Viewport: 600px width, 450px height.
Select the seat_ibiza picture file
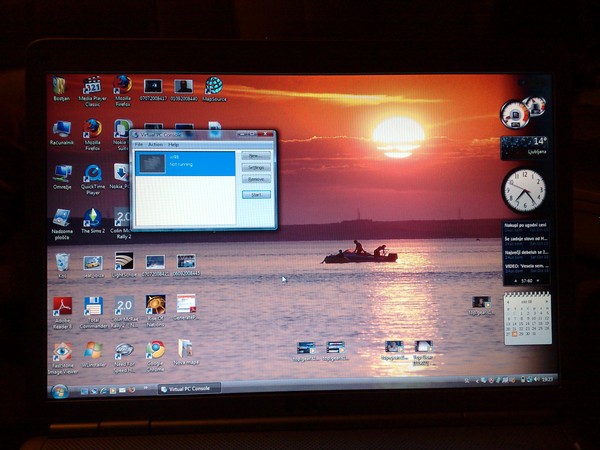[93, 266]
